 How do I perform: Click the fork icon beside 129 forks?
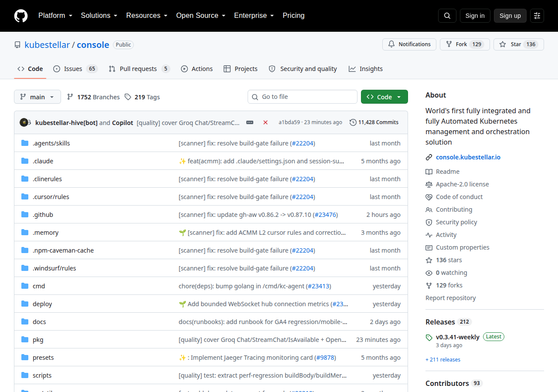(429, 285)
